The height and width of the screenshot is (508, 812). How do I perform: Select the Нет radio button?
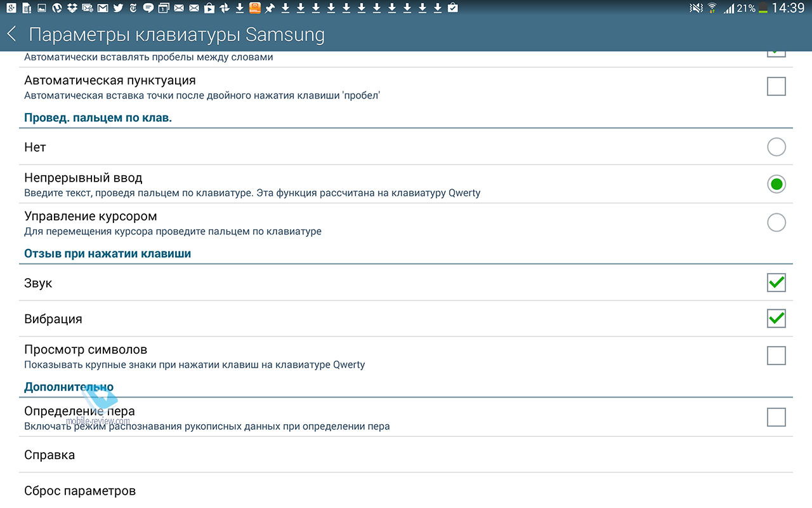coord(776,147)
